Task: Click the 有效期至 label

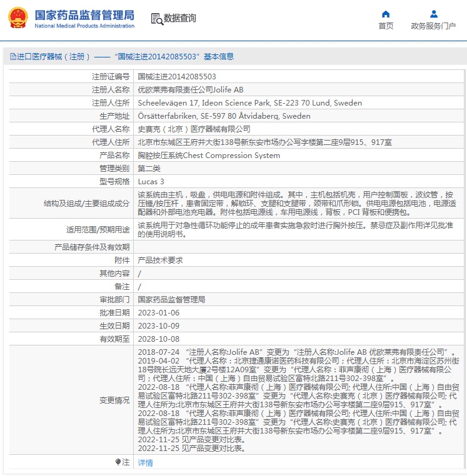Action: pos(114,339)
